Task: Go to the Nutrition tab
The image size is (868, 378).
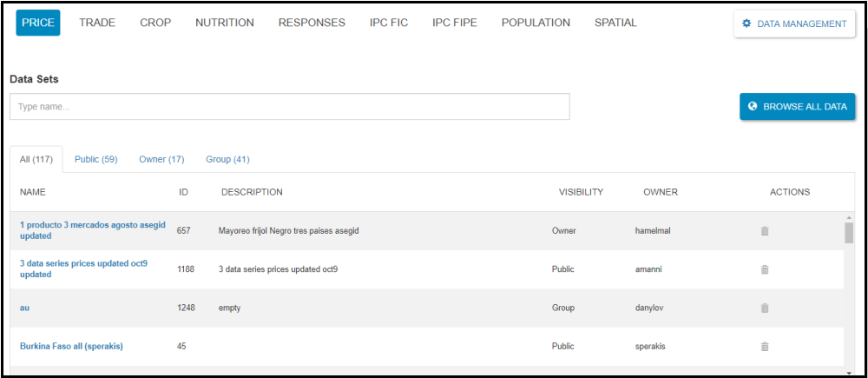Action: tap(225, 23)
